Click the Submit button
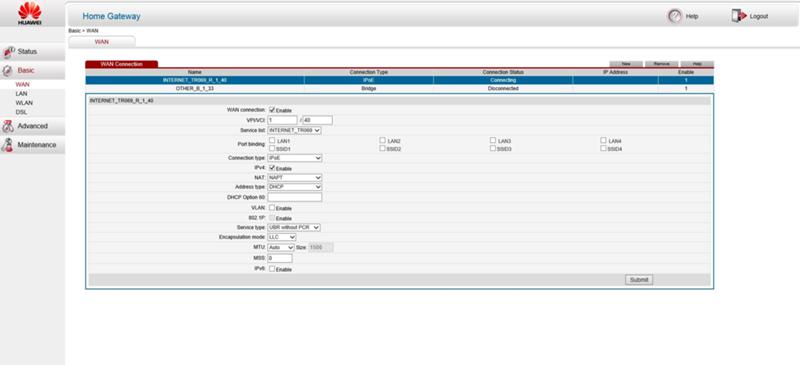The width and height of the screenshot is (800, 365). (639, 280)
